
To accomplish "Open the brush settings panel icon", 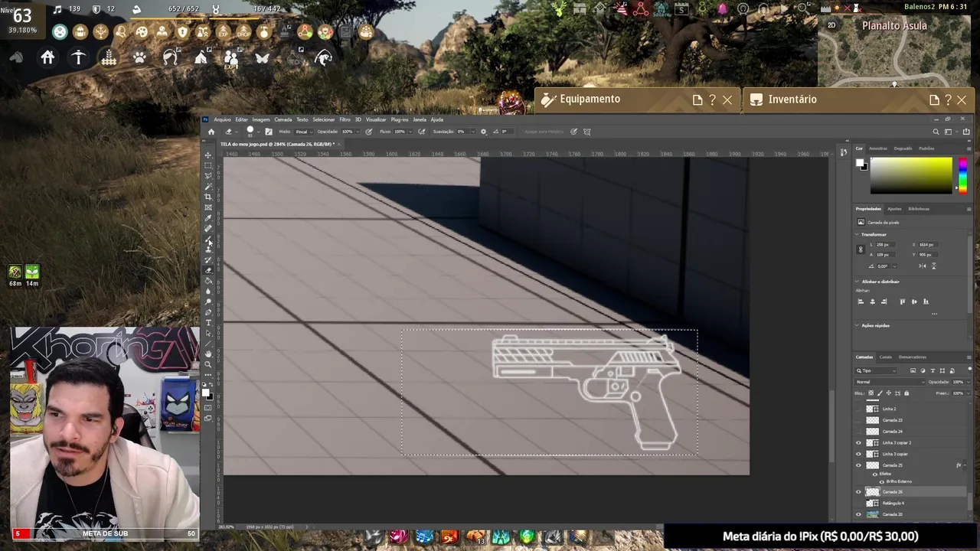I will (269, 132).
